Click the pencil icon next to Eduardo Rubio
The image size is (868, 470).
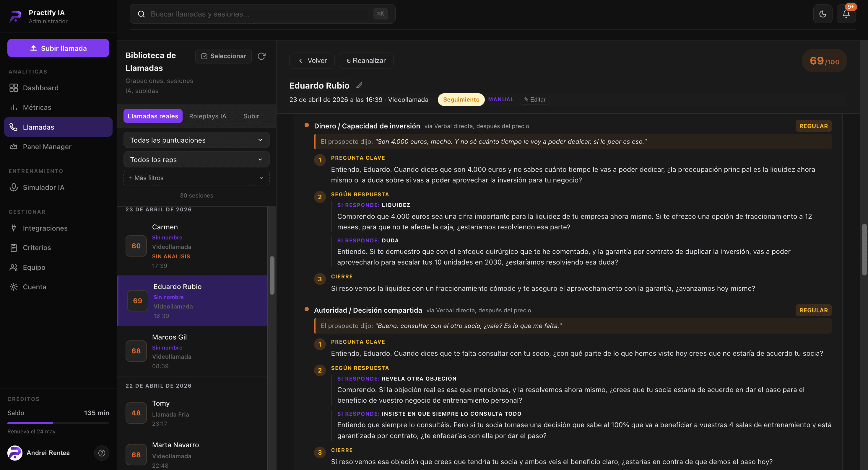point(360,86)
